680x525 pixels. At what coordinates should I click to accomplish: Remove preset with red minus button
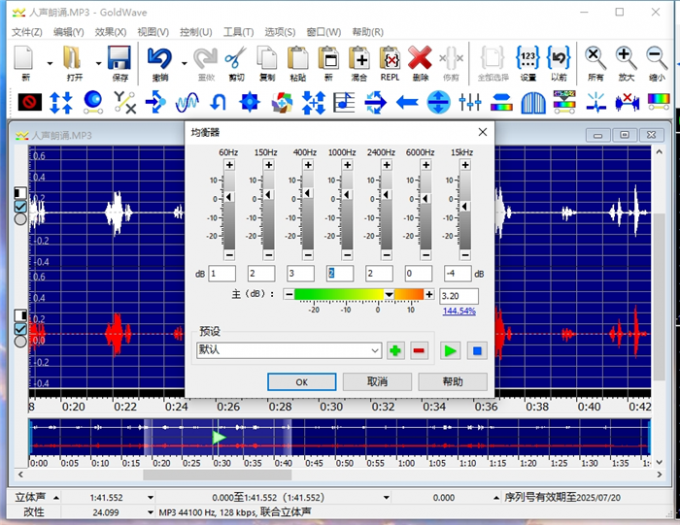419,350
